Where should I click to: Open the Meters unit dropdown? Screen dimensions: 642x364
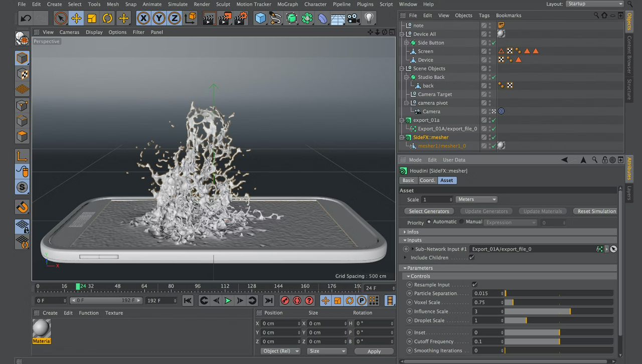tap(476, 199)
